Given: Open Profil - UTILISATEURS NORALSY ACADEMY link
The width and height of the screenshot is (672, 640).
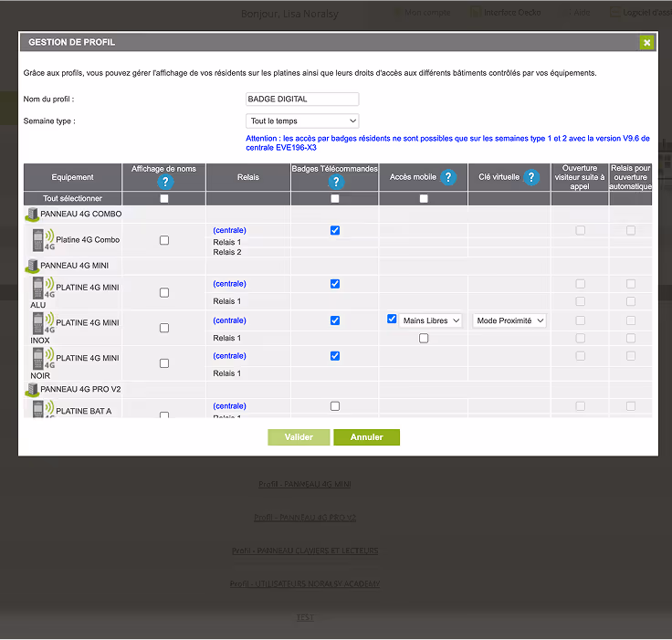Looking at the screenshot, I should click(x=305, y=584).
